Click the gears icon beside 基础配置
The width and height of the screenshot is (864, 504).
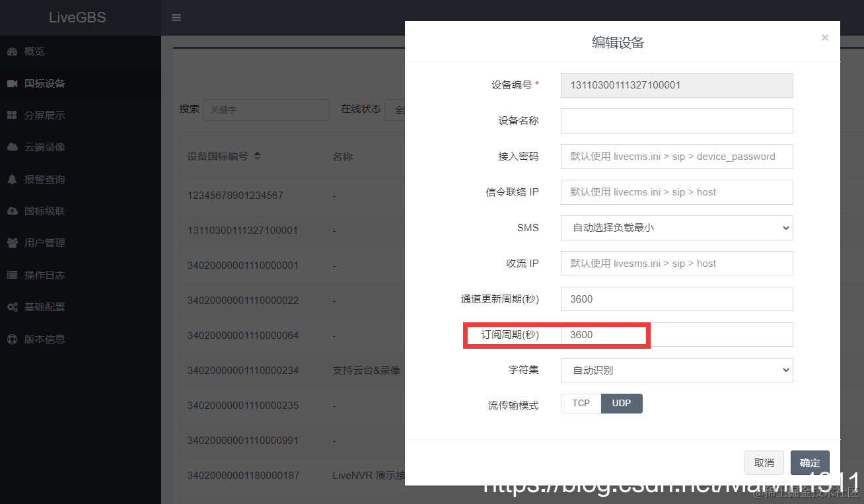tap(12, 306)
